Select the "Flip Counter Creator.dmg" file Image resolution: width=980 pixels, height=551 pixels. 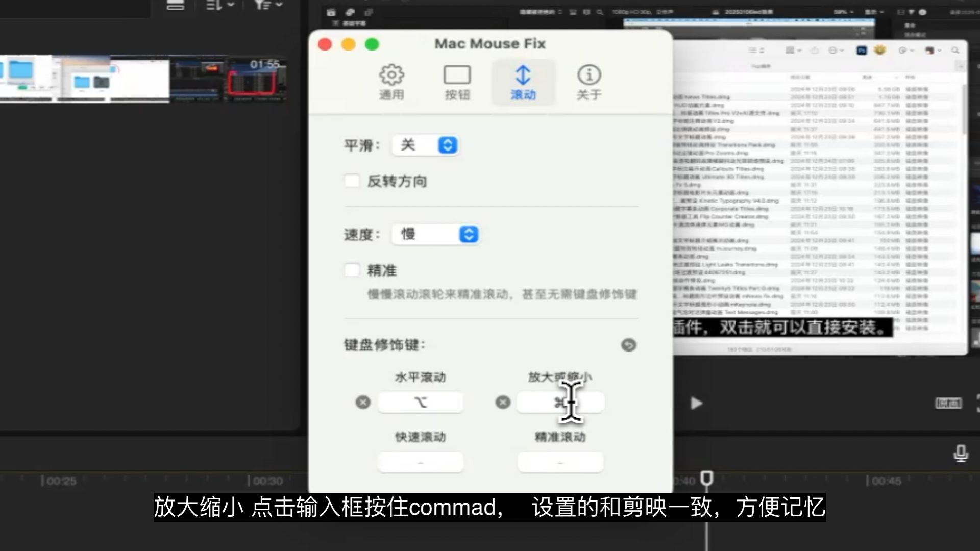tap(721, 217)
